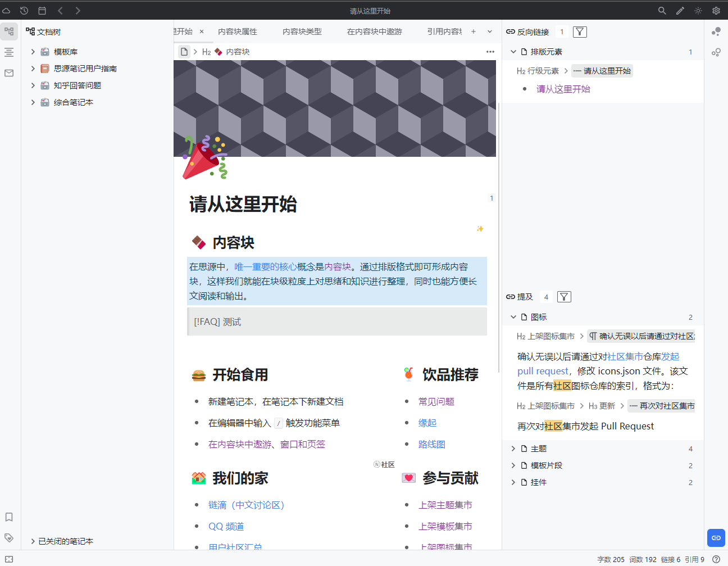Collapse the 排版元素 backlink group
Viewport: 728px width, 566px height.
coord(513,52)
